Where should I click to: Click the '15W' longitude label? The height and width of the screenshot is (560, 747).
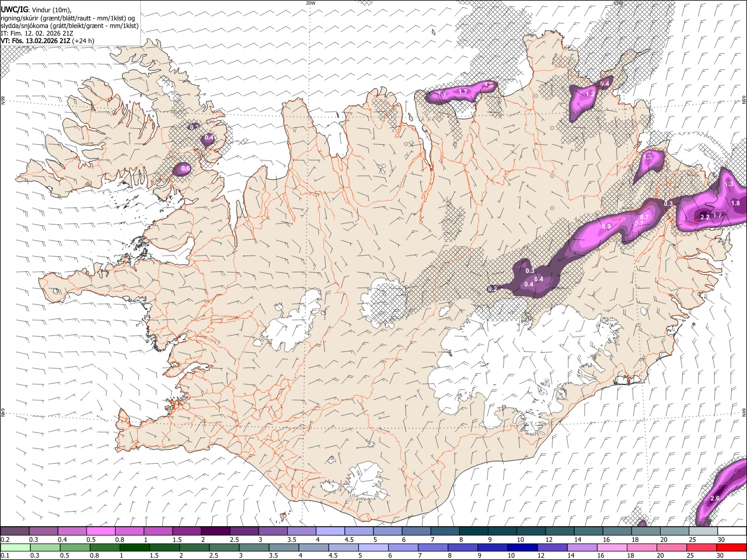(x=619, y=3)
